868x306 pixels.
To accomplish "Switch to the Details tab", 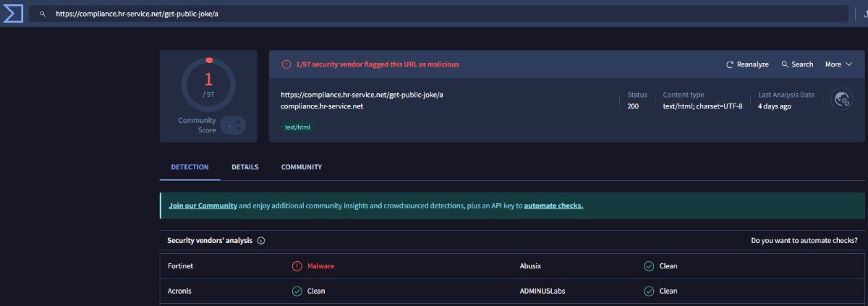I will coord(244,167).
